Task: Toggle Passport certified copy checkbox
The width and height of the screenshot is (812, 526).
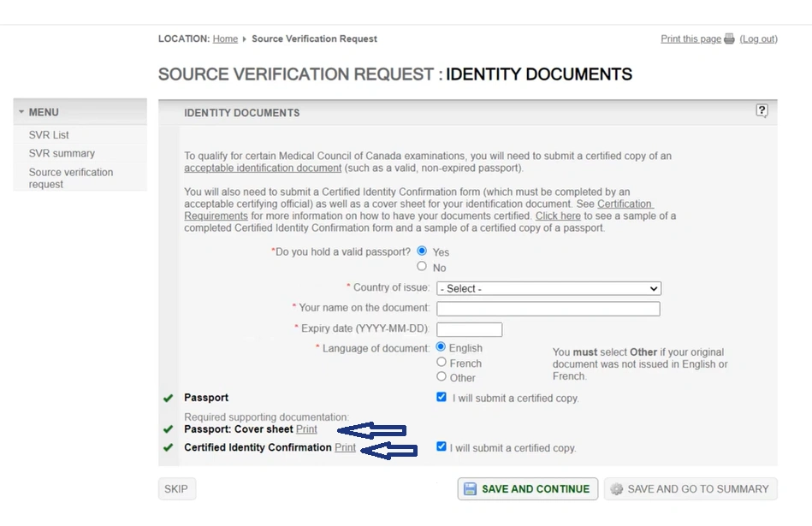Action: click(442, 398)
